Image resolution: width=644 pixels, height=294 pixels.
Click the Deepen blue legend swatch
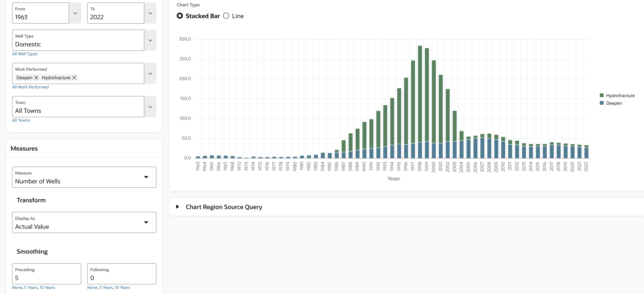click(x=602, y=103)
